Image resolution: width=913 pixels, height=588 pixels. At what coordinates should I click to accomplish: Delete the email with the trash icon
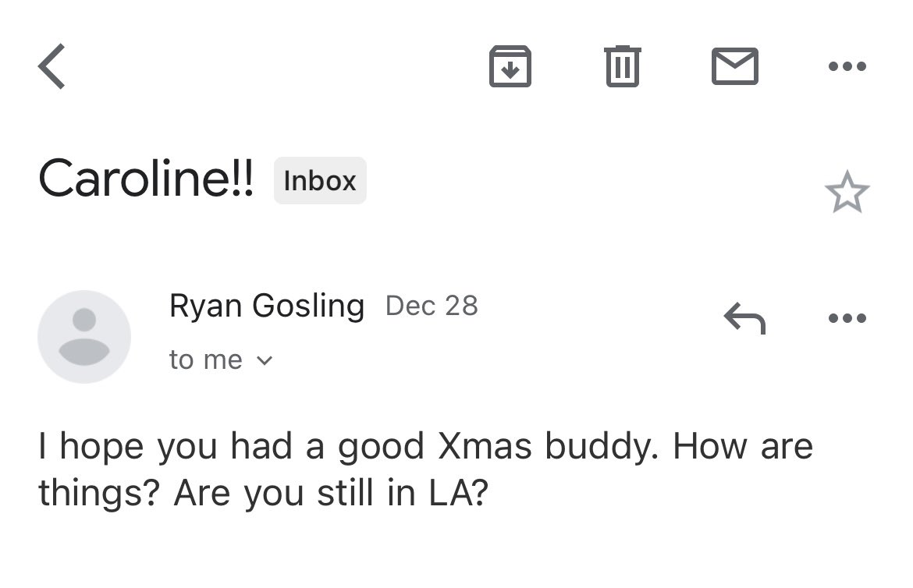(x=623, y=66)
